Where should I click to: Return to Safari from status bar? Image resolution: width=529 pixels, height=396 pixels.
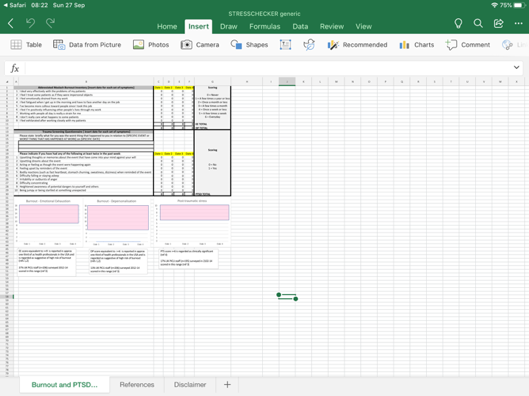click(x=15, y=5)
